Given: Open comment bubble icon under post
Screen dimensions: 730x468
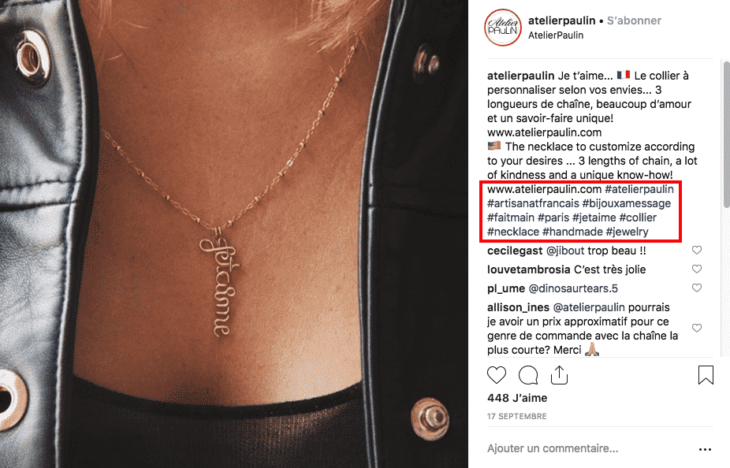Looking at the screenshot, I should [x=528, y=375].
